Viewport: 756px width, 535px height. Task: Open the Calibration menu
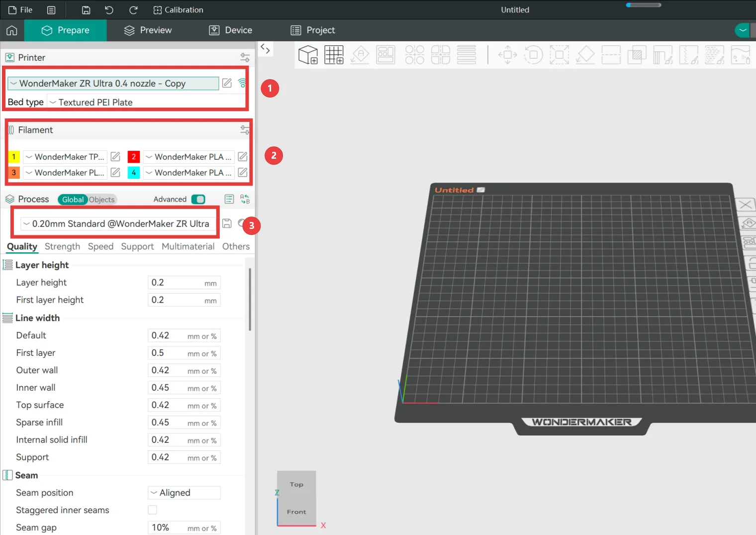click(x=178, y=10)
